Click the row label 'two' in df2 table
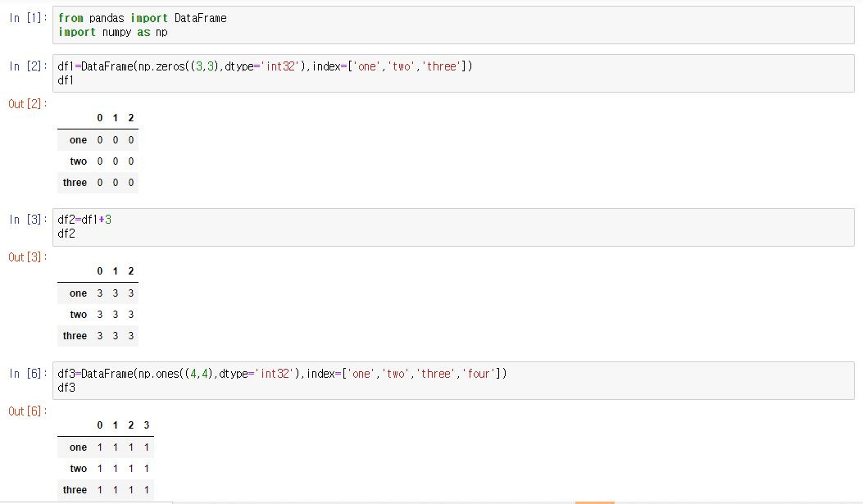863x504 pixels. pos(77,314)
